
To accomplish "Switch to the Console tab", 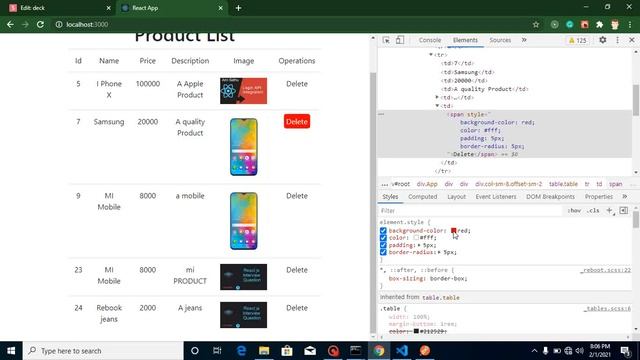I will (430, 40).
